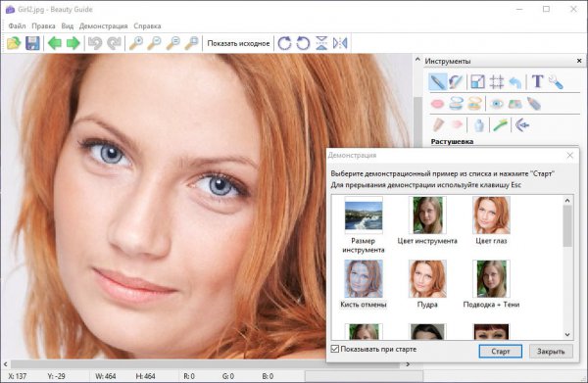Screen dimensions: 588x383
Task: Click the Закрыть button
Action: pyautogui.click(x=551, y=351)
